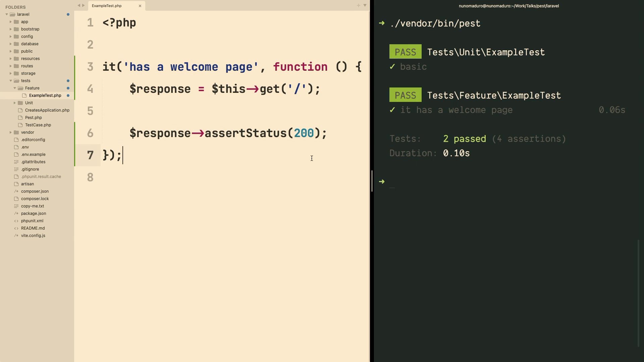Close the ExampleTest.php tab

(140, 6)
